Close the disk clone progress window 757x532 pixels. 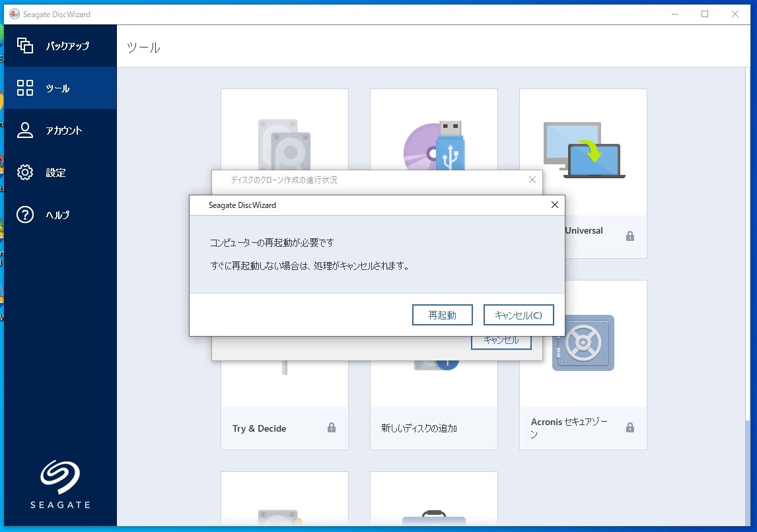point(532,180)
